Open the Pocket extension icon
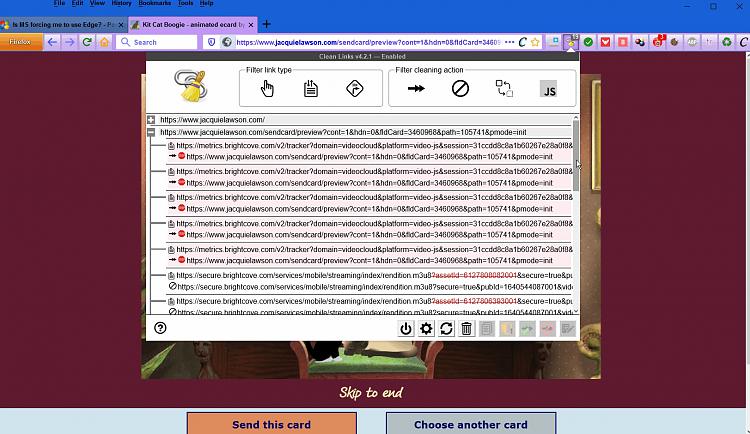 click(606, 42)
